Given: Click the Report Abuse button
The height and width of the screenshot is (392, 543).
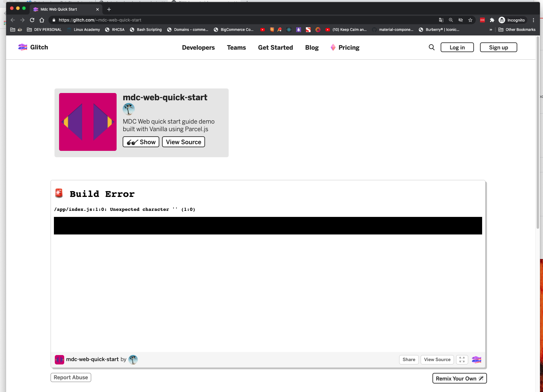Looking at the screenshot, I should click(71, 377).
